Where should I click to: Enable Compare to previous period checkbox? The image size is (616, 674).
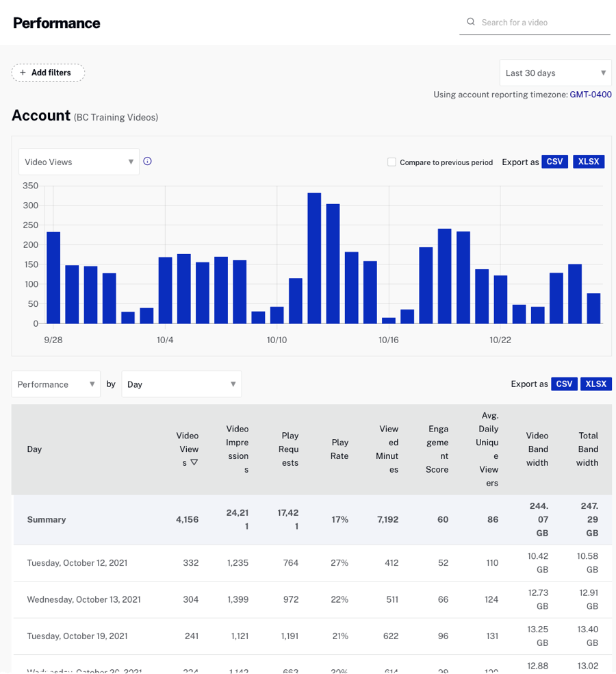392,162
